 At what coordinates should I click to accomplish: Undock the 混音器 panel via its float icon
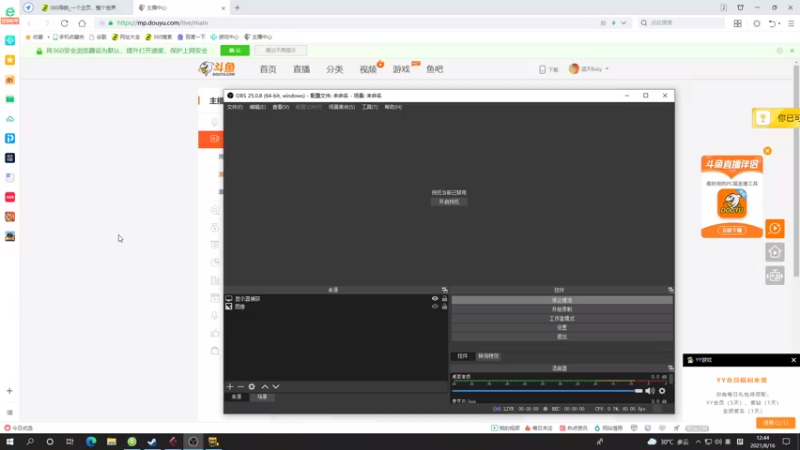[670, 368]
